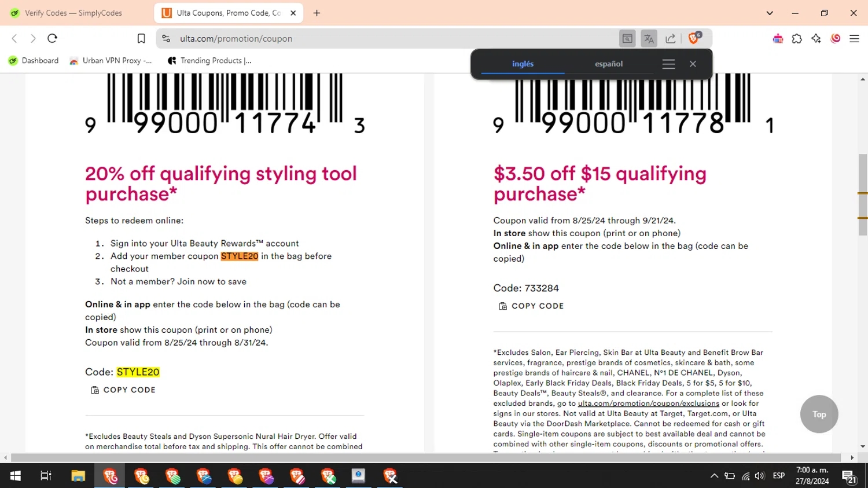Screen dimensions: 868x488
Task: Copy code for STYLE20 coupon
Action: click(123, 390)
